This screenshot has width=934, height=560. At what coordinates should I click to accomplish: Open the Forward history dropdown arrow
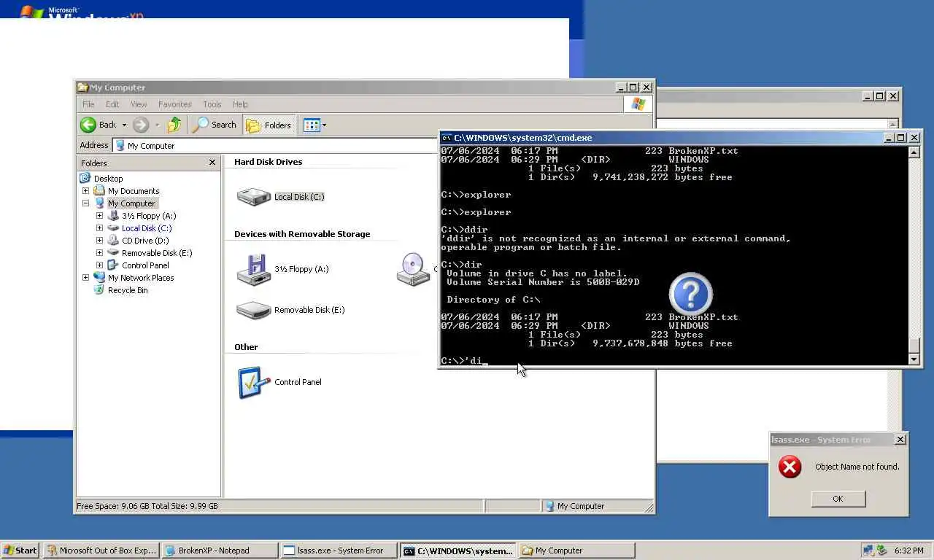158,125
